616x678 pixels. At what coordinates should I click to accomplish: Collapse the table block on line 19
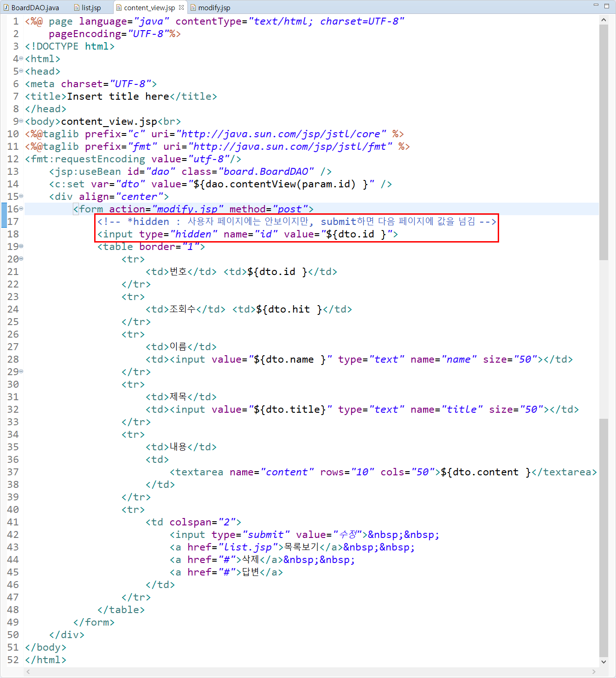(x=21, y=246)
